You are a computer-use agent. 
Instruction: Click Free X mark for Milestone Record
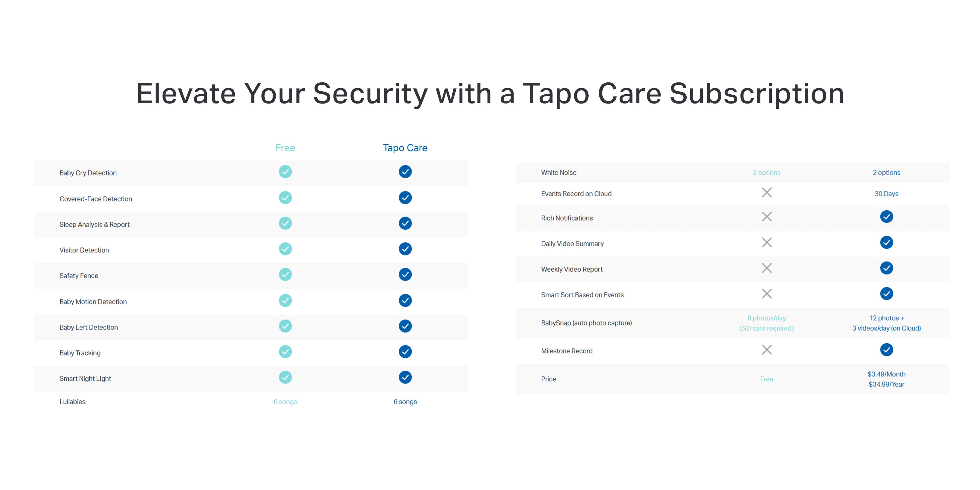(x=767, y=350)
